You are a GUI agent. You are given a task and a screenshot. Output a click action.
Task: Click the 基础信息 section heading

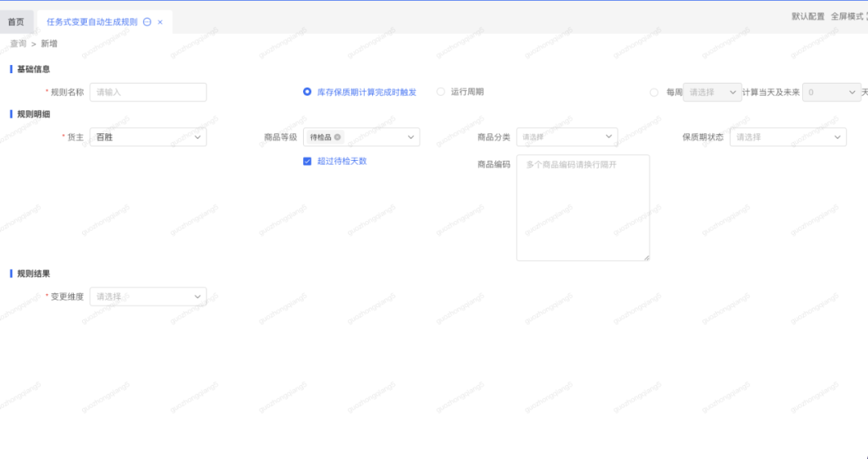coord(34,69)
